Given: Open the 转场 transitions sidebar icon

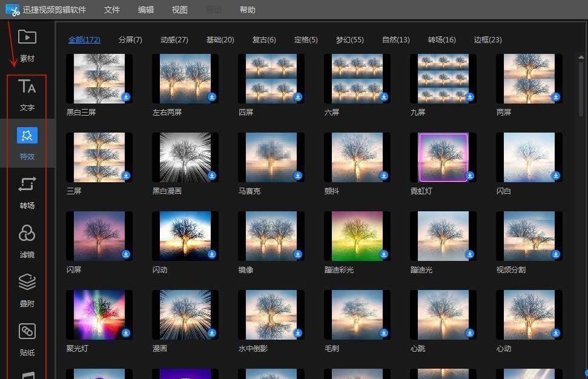Looking at the screenshot, I should [27, 184].
